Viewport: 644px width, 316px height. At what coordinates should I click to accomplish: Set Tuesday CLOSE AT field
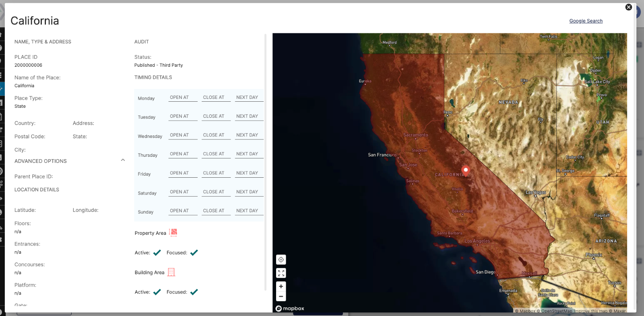[x=216, y=116]
